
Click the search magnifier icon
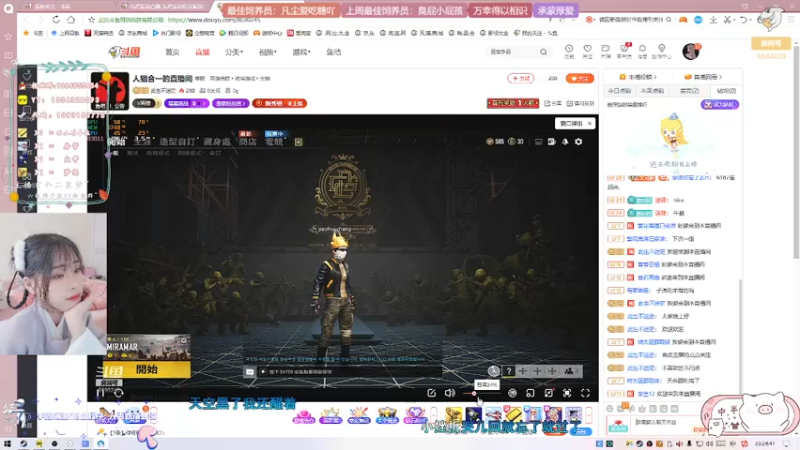[x=543, y=52]
